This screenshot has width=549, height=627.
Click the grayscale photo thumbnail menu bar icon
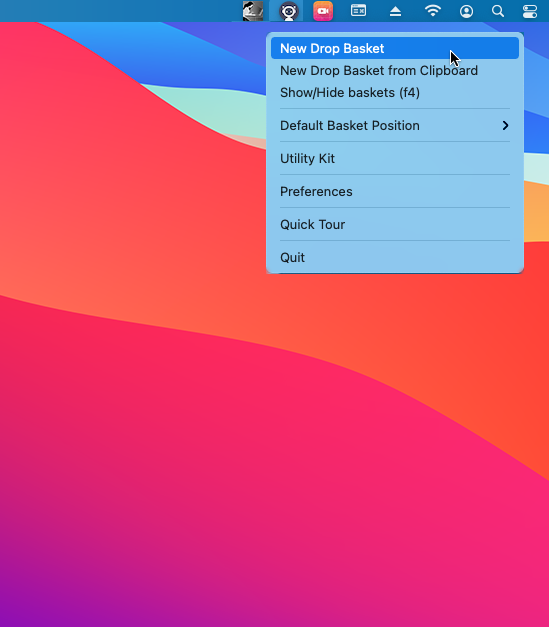pyautogui.click(x=253, y=11)
